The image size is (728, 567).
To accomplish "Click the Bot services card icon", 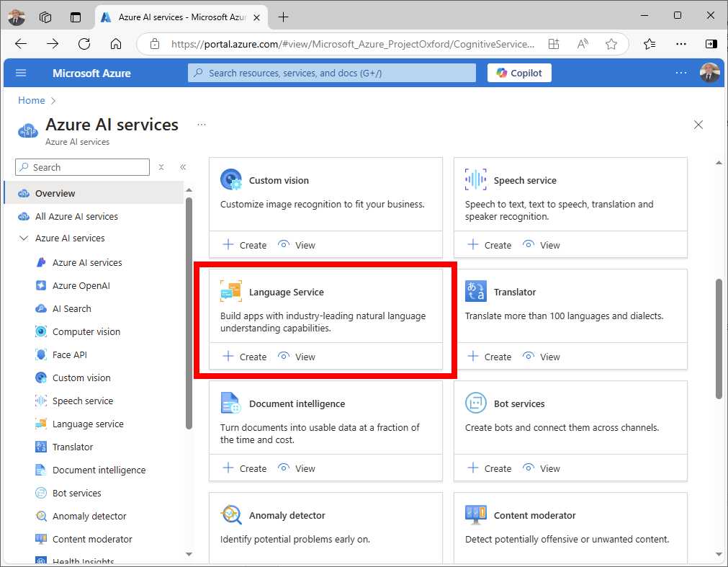I will point(475,403).
